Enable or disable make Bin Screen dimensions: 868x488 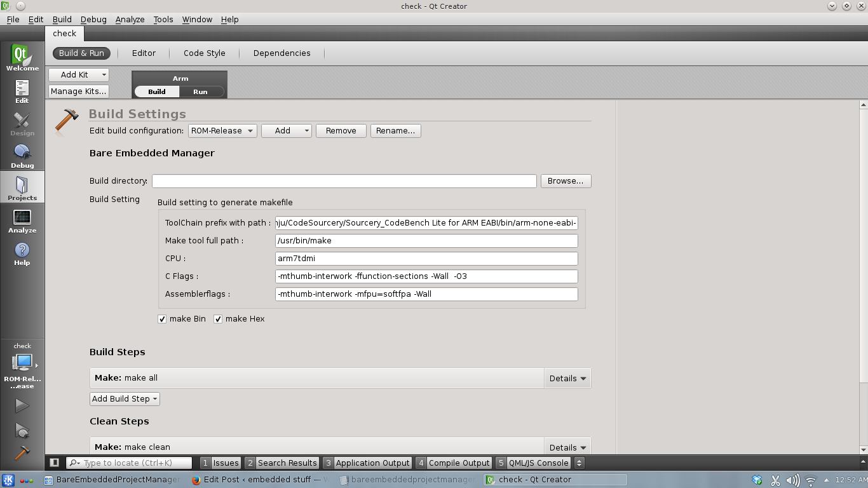pos(162,319)
